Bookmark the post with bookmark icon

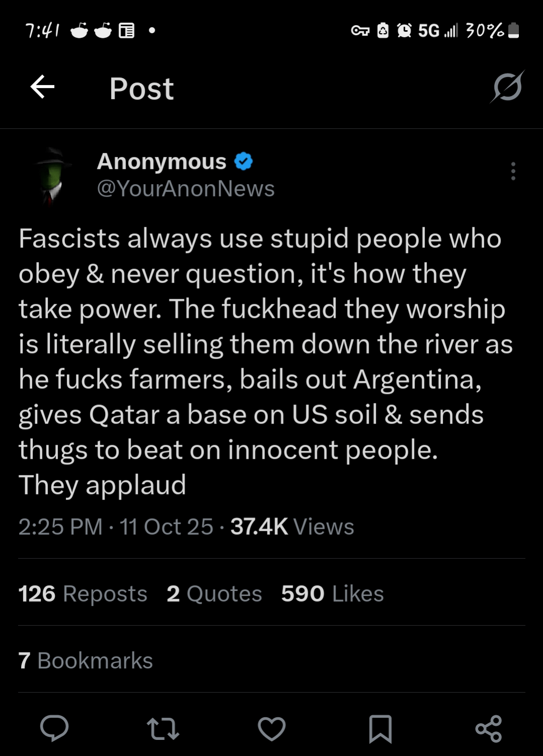tap(380, 729)
